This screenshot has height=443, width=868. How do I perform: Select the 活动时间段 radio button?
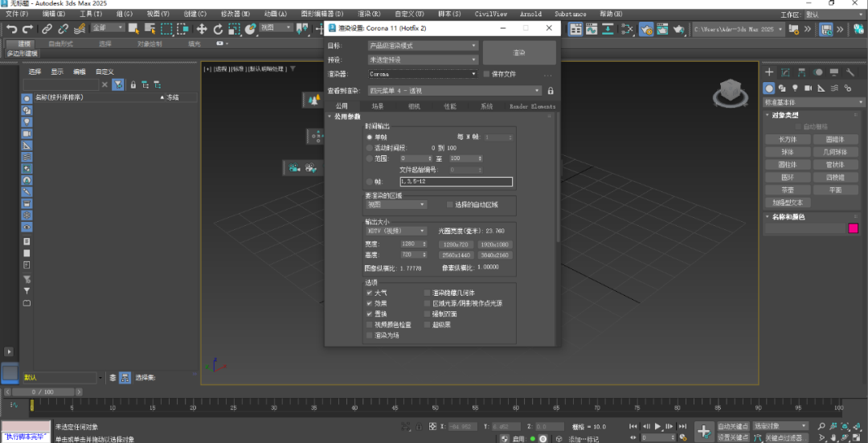coord(370,148)
